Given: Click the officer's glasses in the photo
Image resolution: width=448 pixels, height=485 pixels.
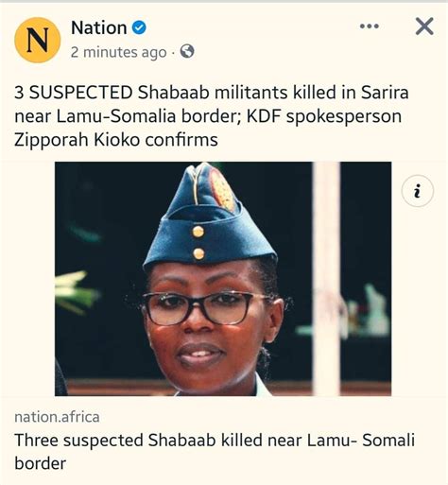Looking at the screenshot, I should [x=205, y=307].
